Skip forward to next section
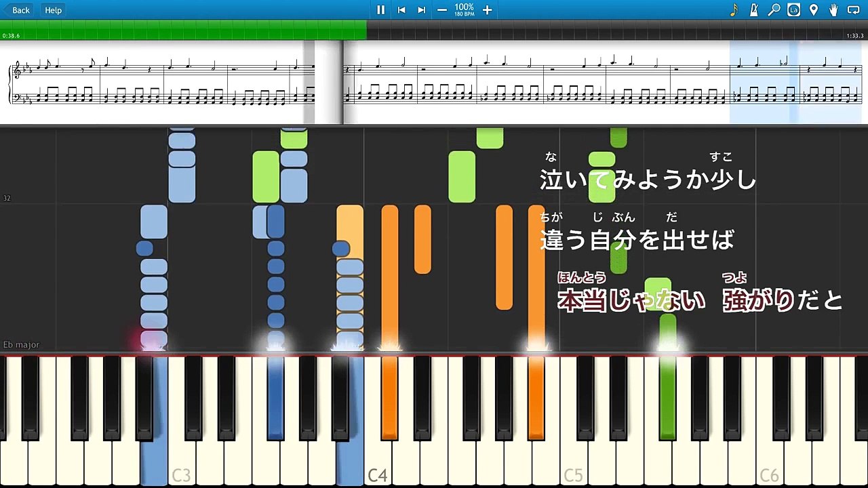Viewport: 868px width, 488px height. pyautogui.click(x=421, y=10)
